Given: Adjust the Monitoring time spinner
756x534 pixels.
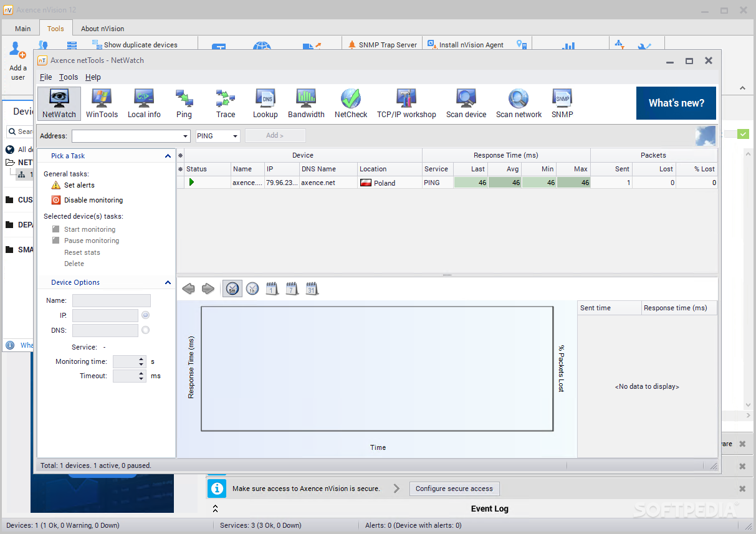Looking at the screenshot, I should point(141,361).
